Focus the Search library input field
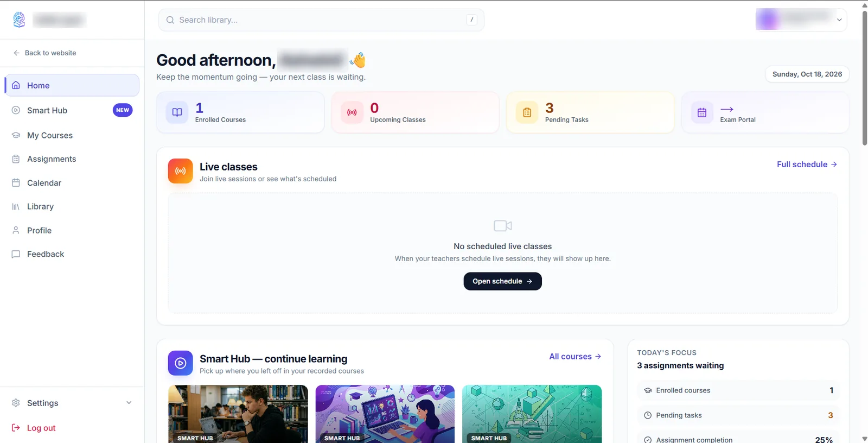This screenshot has width=868, height=443. [x=321, y=20]
